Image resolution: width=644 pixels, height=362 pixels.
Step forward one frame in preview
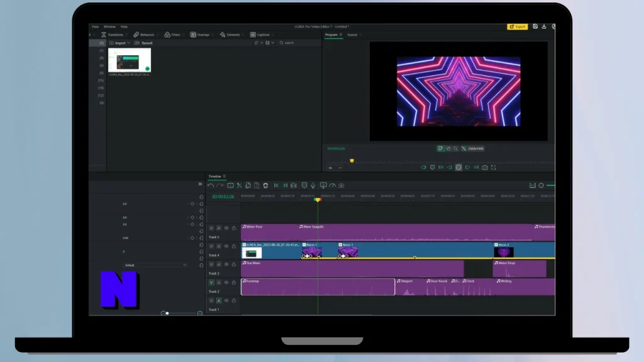click(468, 167)
